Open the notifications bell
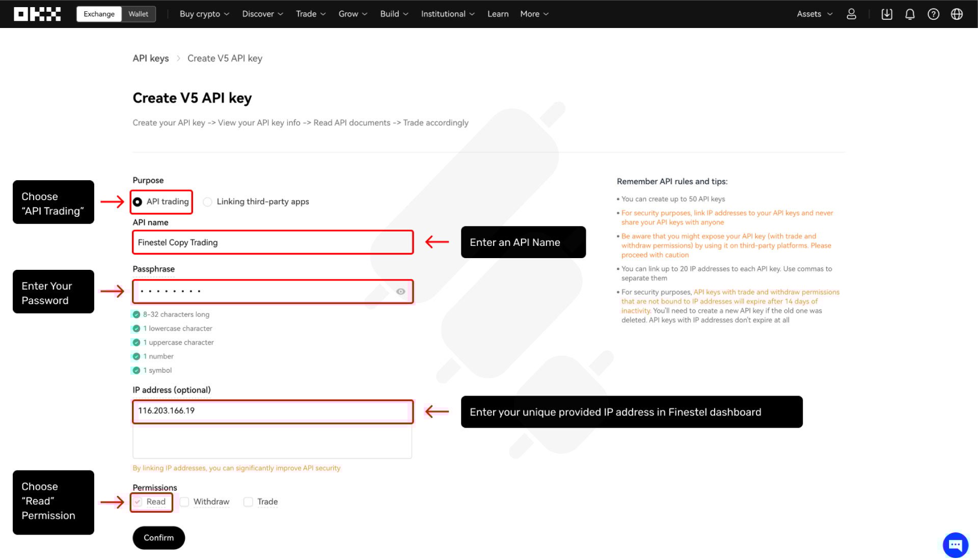Viewport: 978px width, 560px height. [x=910, y=14]
